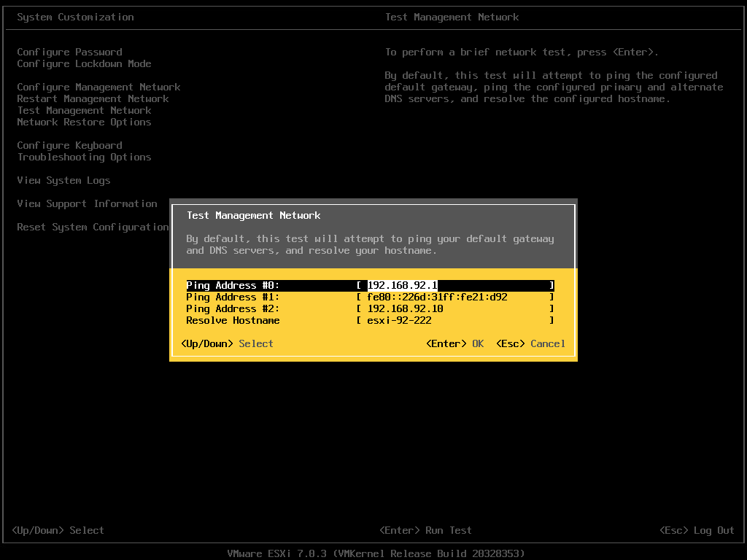Click Ping Address #2 field 192.168.92.10

coord(455,308)
